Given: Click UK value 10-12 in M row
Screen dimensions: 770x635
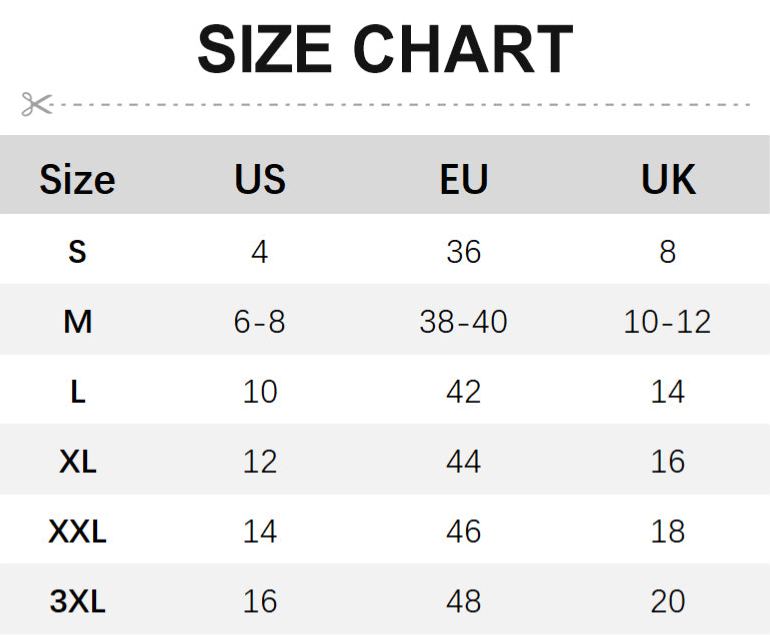Looking at the screenshot, I should pyautogui.click(x=668, y=321).
